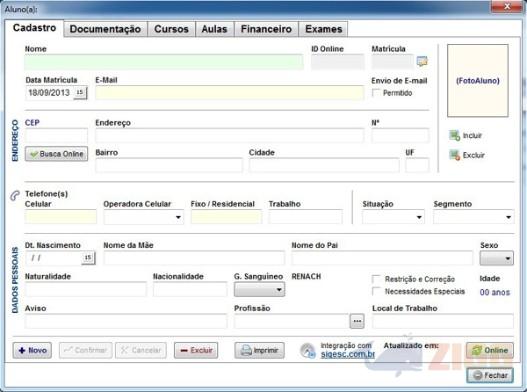Click the Naturalidade field

86,289
